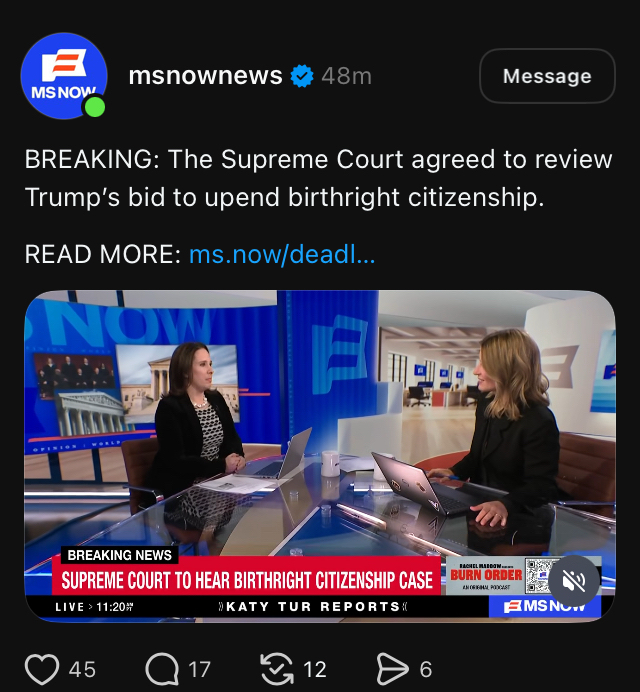
Task: Tap the Message button
Action: coord(547,76)
